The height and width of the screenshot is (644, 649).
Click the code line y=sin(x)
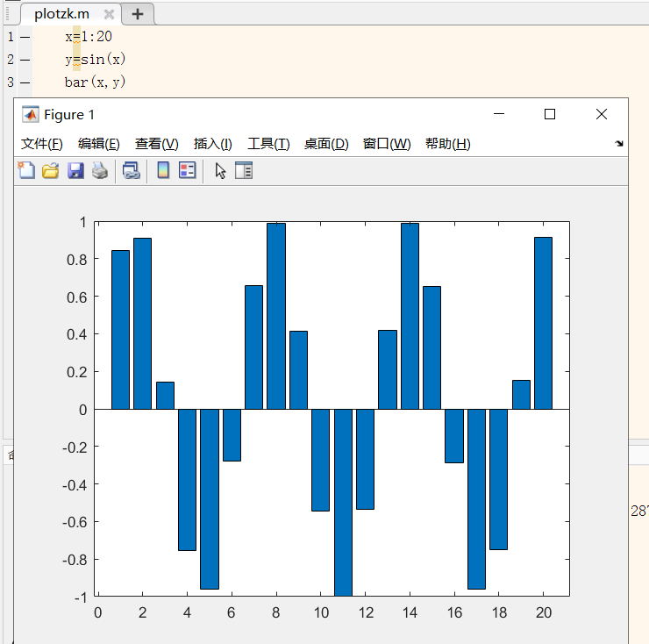[95, 59]
